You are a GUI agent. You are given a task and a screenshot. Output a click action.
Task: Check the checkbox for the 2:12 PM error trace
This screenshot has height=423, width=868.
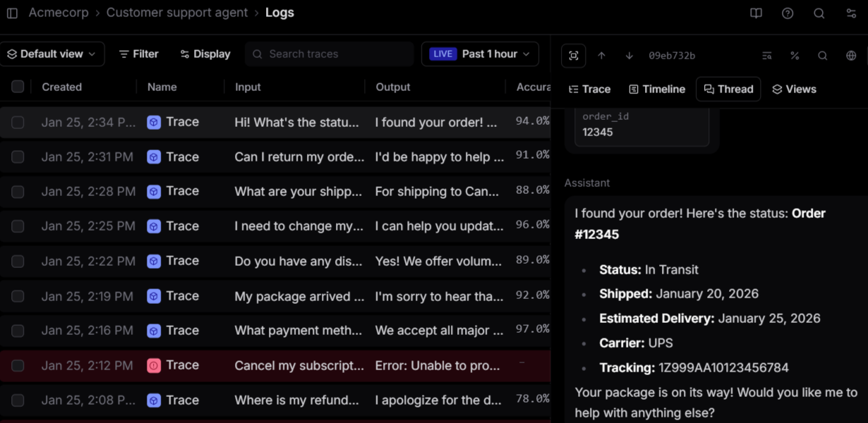coord(17,365)
